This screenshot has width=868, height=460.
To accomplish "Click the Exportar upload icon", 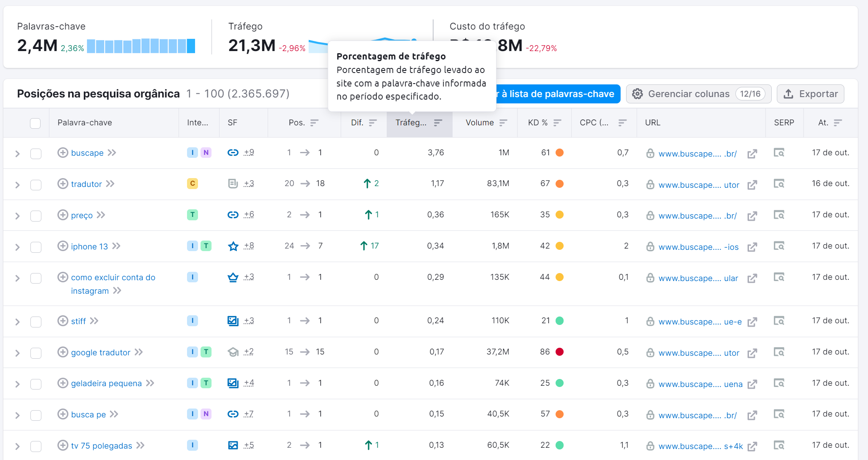I will pos(789,94).
